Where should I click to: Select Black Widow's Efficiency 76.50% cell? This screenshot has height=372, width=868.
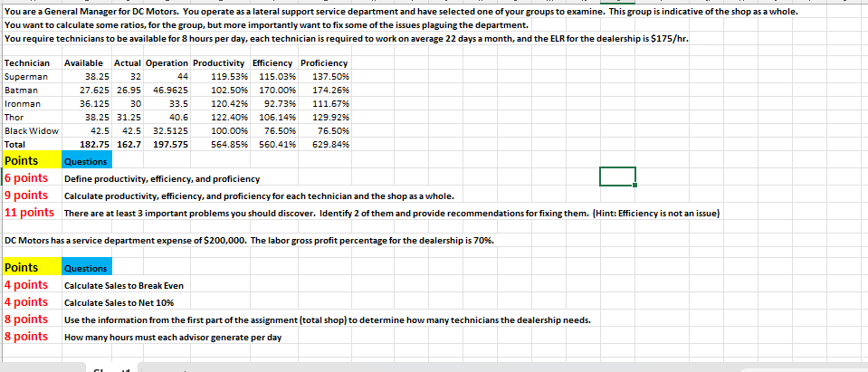point(273,130)
